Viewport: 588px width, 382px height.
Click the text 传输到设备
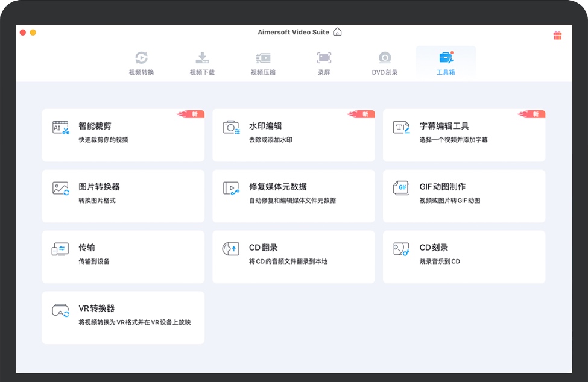(x=93, y=261)
